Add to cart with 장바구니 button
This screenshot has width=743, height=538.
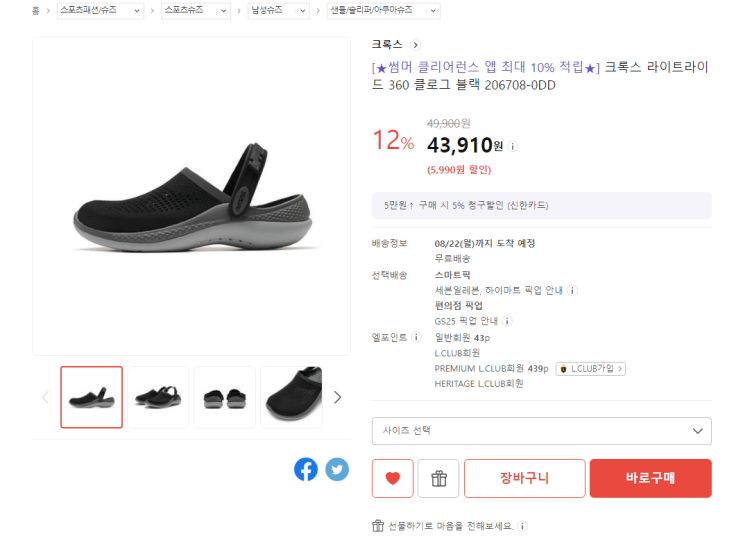(524, 478)
